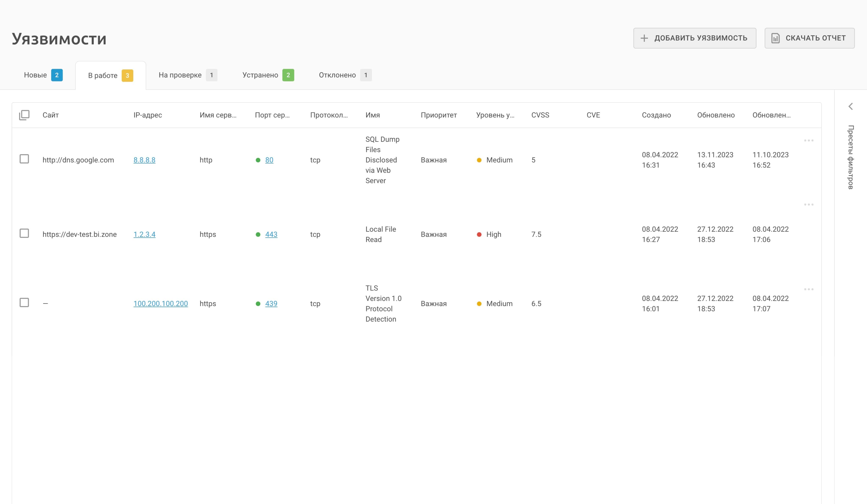
Task: Tick checkbox for 100.200.100.200 row
Action: [24, 303]
